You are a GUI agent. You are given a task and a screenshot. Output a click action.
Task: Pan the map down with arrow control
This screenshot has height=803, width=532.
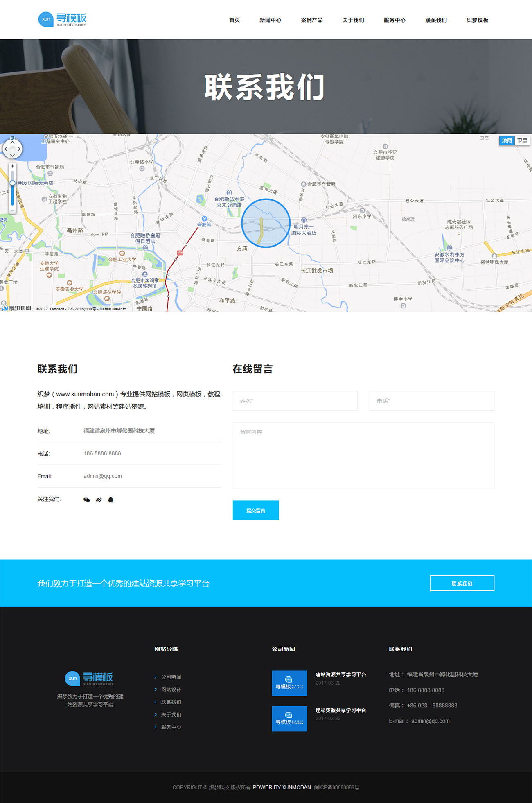point(12,155)
